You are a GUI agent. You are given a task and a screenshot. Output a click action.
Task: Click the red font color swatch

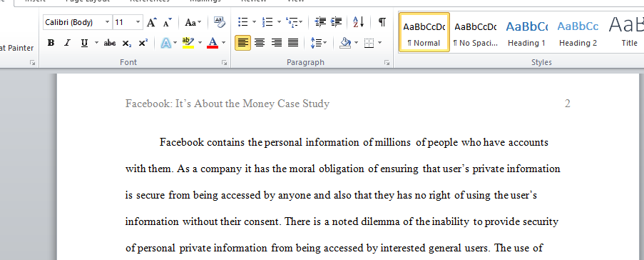click(213, 43)
